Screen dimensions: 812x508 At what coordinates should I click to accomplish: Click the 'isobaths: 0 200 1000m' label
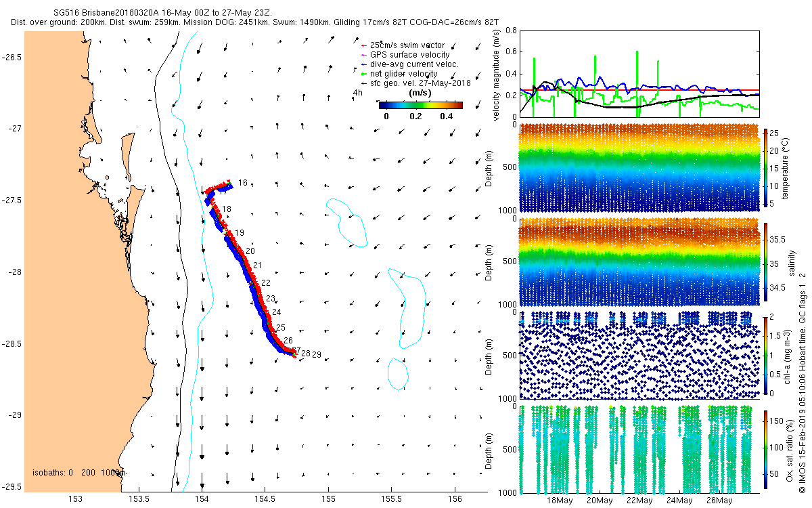79,472
